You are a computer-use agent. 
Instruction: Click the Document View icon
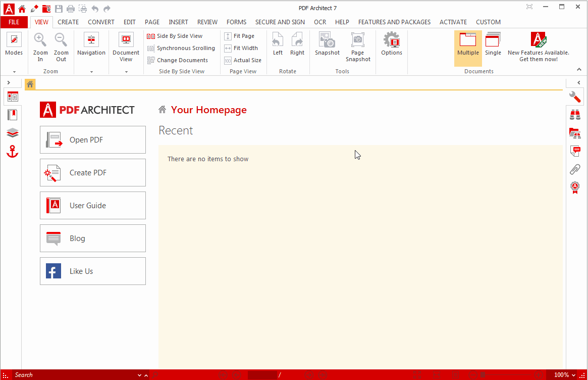point(126,40)
